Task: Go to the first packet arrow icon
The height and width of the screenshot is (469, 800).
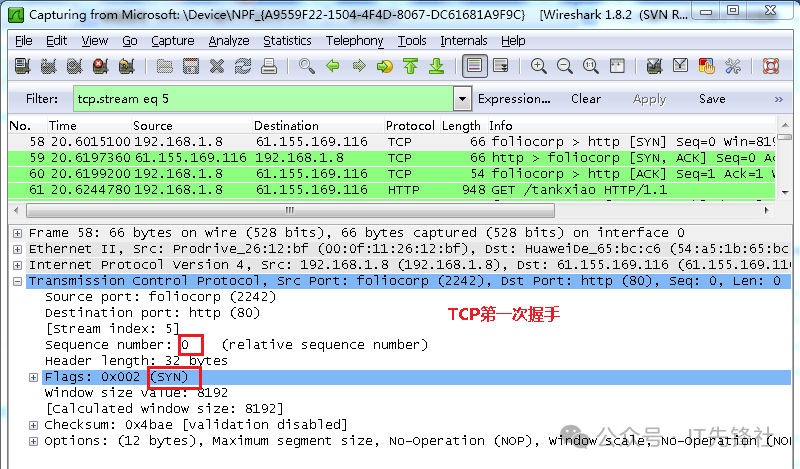Action: [x=410, y=66]
